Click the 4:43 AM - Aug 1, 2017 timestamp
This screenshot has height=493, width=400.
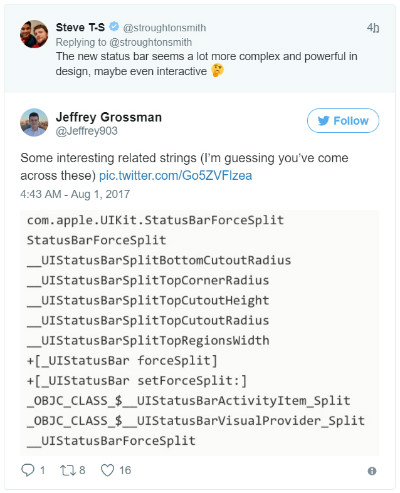75,194
